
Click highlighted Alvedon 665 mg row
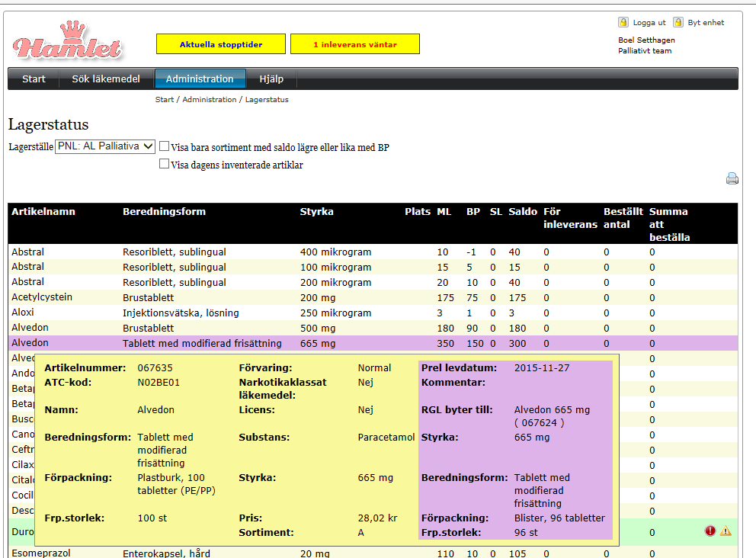pyautogui.click(x=373, y=343)
